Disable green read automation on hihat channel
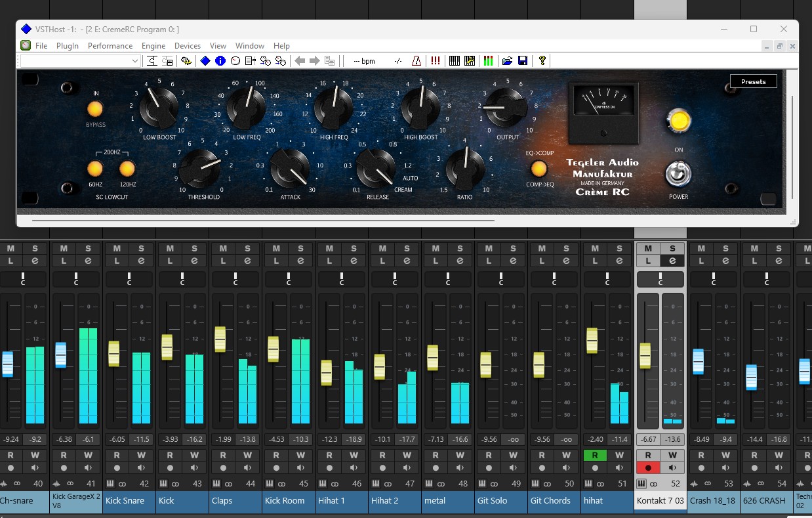Viewport: 812px width, 518px height. click(x=595, y=455)
